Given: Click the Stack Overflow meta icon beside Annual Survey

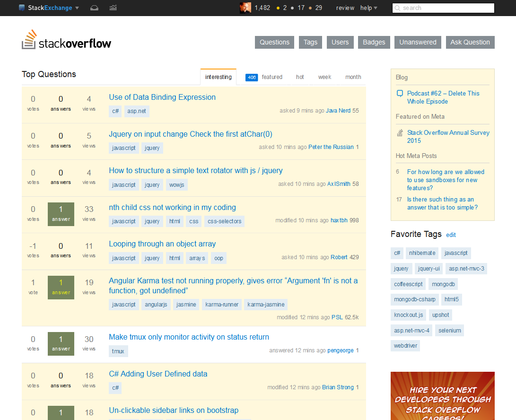Looking at the screenshot, I should click(400, 133).
